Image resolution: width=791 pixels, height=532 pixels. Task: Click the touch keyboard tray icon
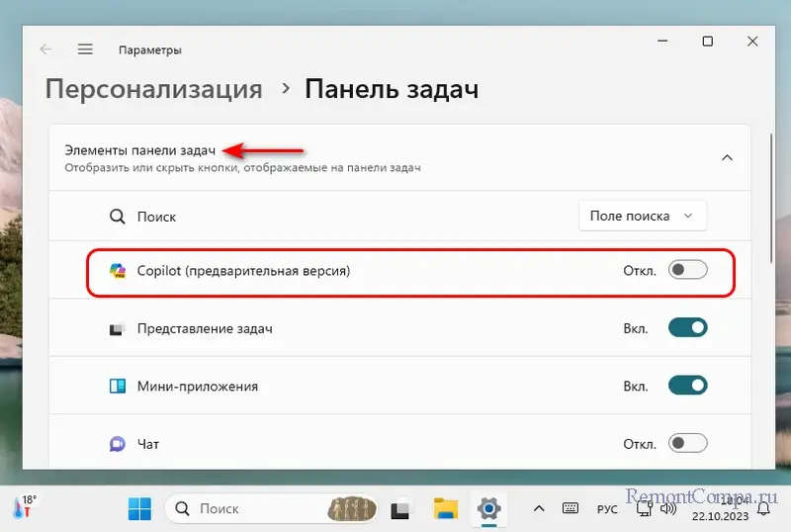point(571,509)
